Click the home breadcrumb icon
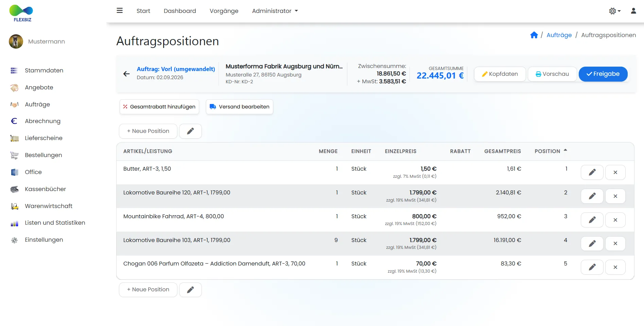 534,35
